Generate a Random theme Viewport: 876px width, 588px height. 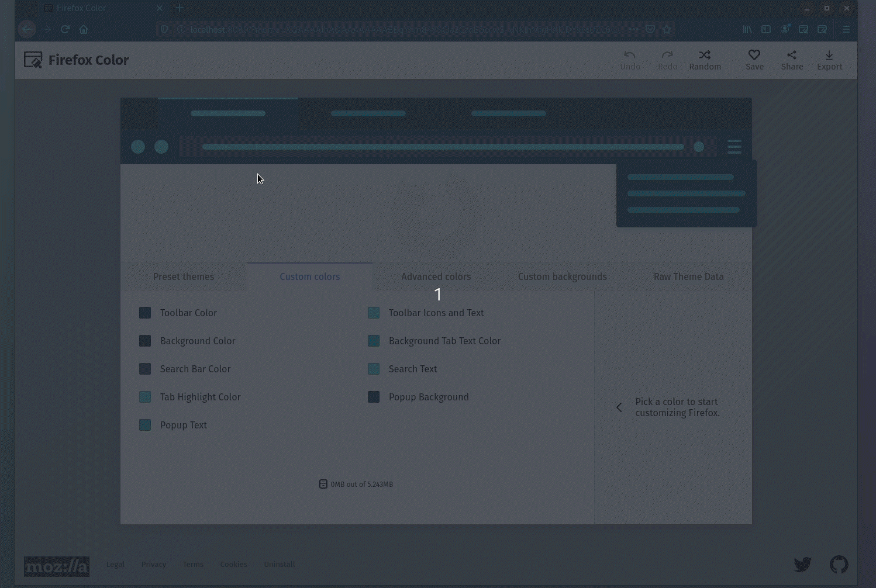tap(705, 60)
